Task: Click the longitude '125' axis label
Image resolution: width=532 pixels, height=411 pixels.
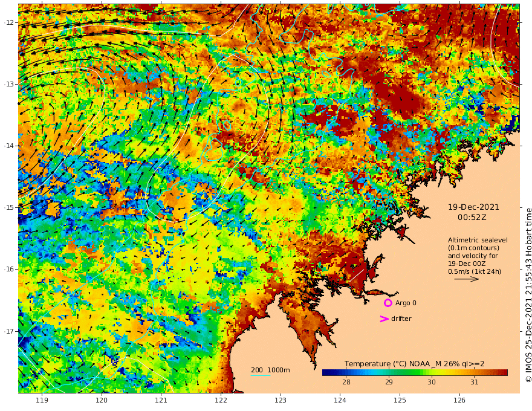Action: pyautogui.click(x=400, y=400)
